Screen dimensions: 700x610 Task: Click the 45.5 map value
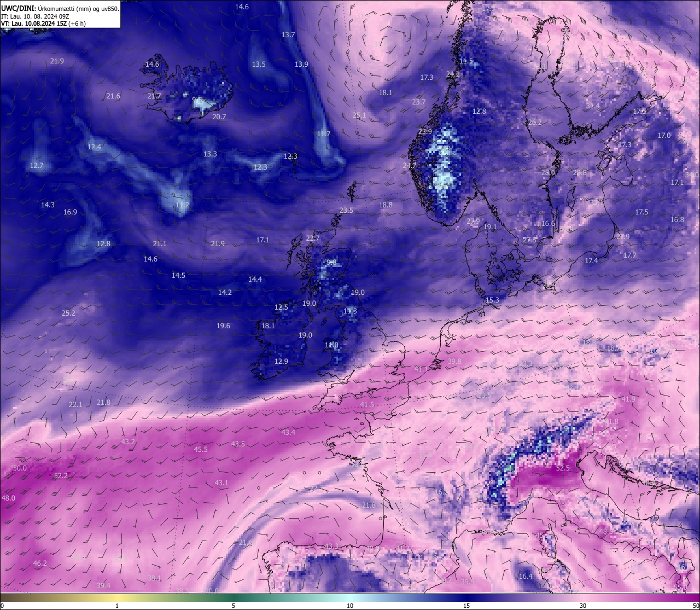[201, 450]
